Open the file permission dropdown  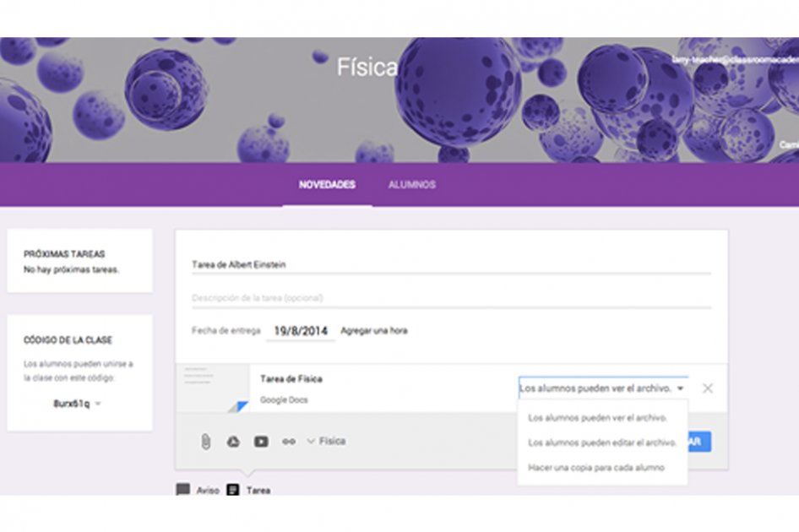[603, 388]
